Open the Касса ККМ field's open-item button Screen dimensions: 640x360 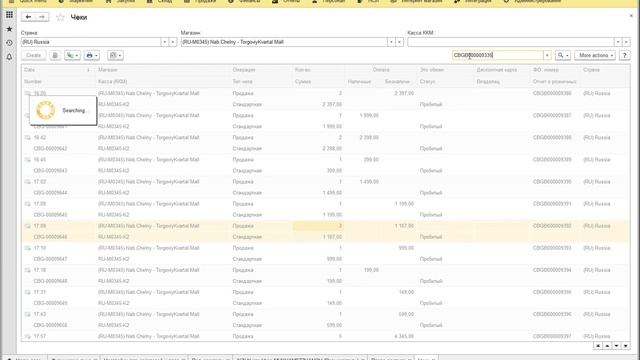[x=626, y=42]
